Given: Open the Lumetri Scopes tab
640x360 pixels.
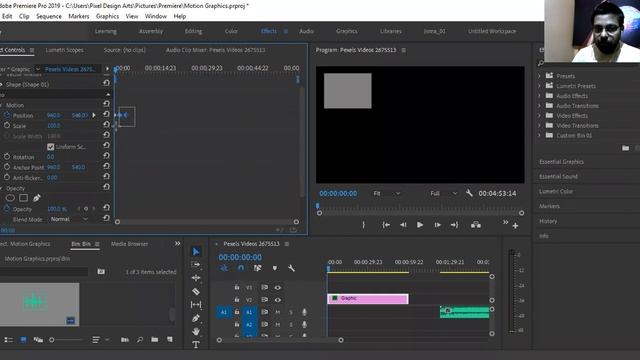Looking at the screenshot, I should (x=64, y=50).
